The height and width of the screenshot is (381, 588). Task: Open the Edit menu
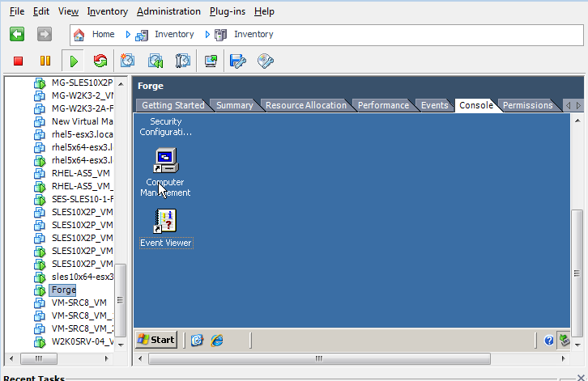click(40, 11)
